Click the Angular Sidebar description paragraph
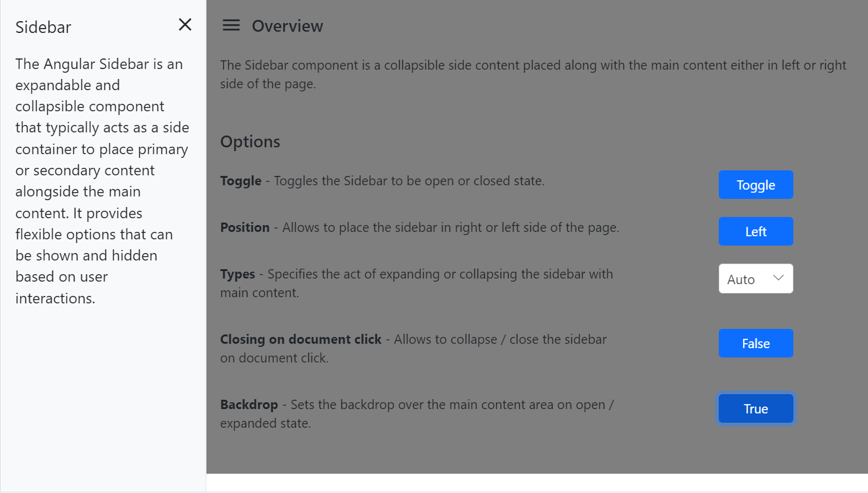 [x=102, y=181]
